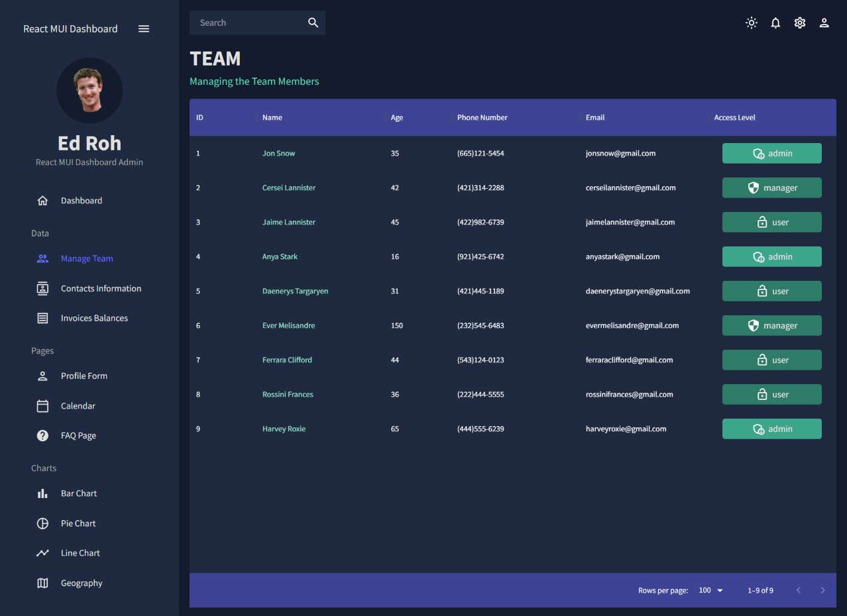
Task: Click Ed Roh's profile picture
Action: coord(89,91)
